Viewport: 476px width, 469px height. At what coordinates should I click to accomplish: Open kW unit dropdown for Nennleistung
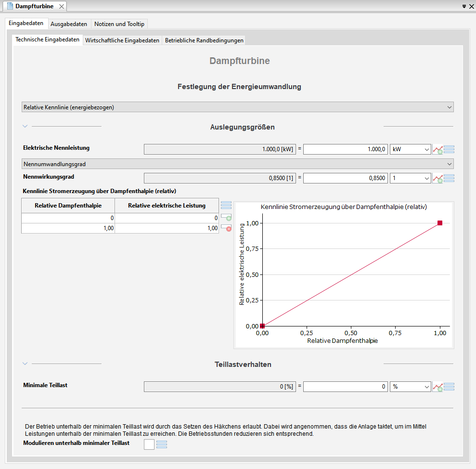411,149
